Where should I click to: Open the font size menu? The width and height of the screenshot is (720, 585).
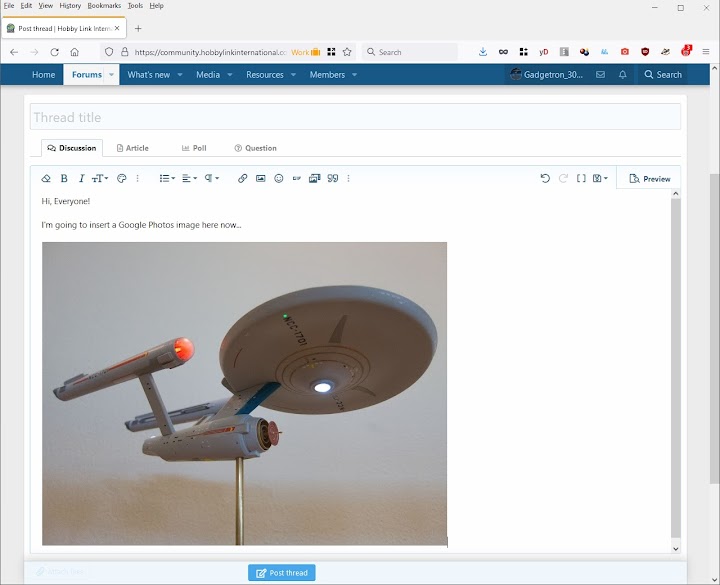point(100,179)
